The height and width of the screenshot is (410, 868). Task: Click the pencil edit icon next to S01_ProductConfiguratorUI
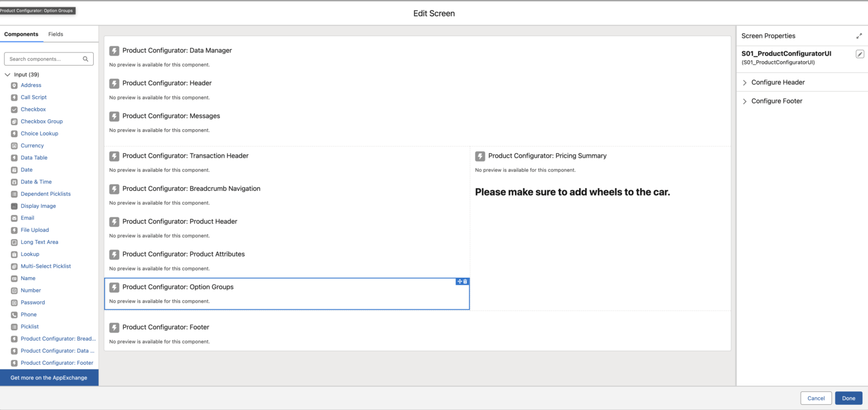(x=860, y=54)
